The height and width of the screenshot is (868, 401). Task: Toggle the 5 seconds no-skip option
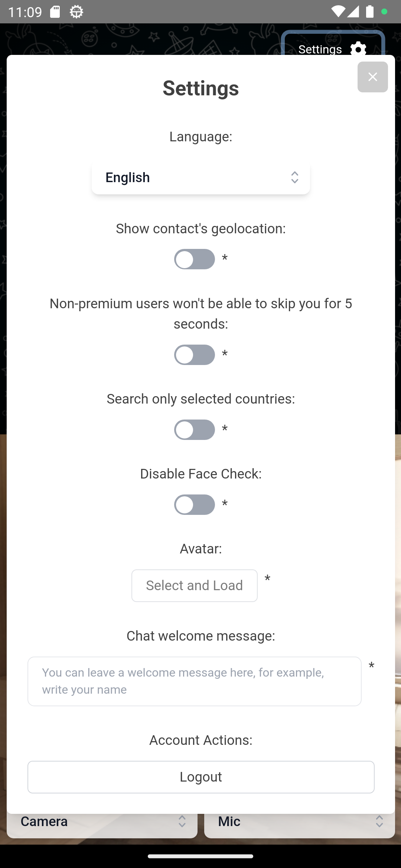(x=195, y=355)
